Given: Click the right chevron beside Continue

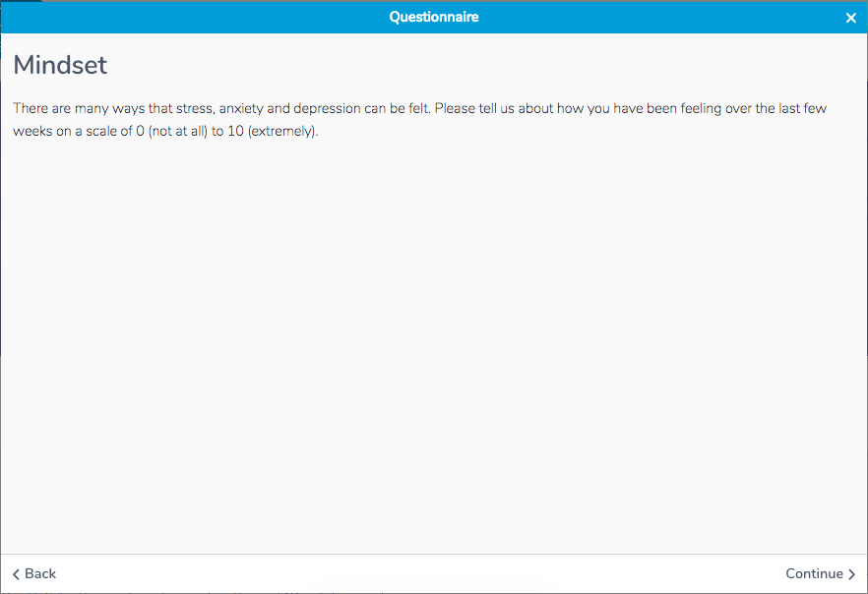Looking at the screenshot, I should click(x=851, y=574).
